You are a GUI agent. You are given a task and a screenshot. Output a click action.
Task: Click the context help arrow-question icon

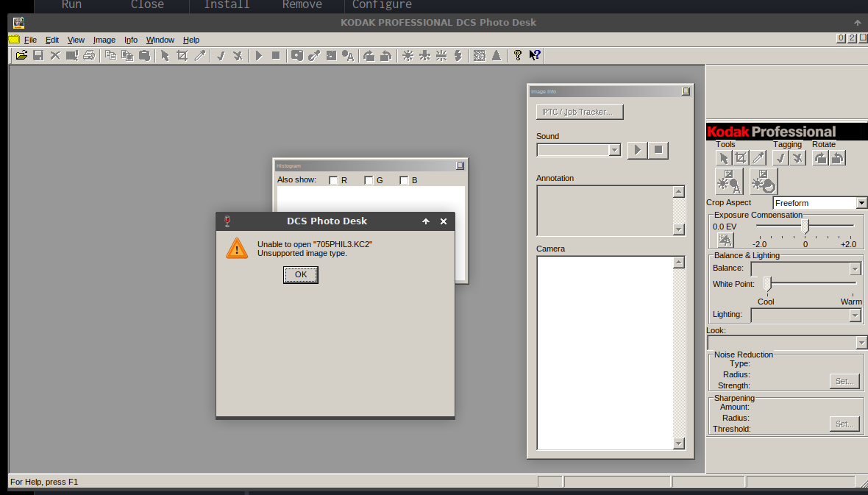535,55
